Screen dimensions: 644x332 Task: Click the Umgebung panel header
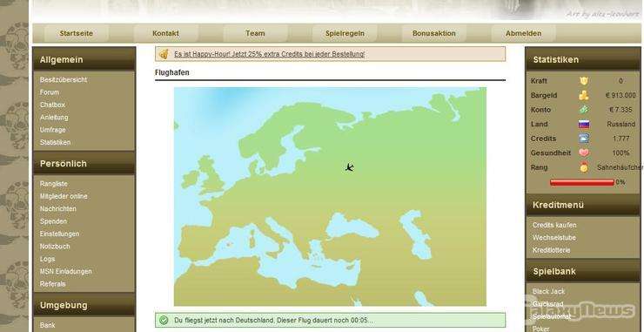[x=84, y=305]
